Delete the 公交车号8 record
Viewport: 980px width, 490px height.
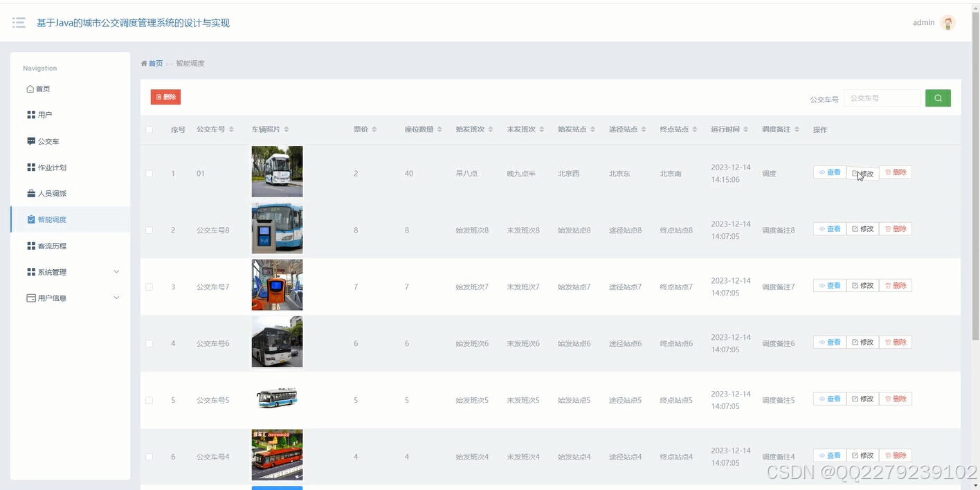click(x=896, y=229)
